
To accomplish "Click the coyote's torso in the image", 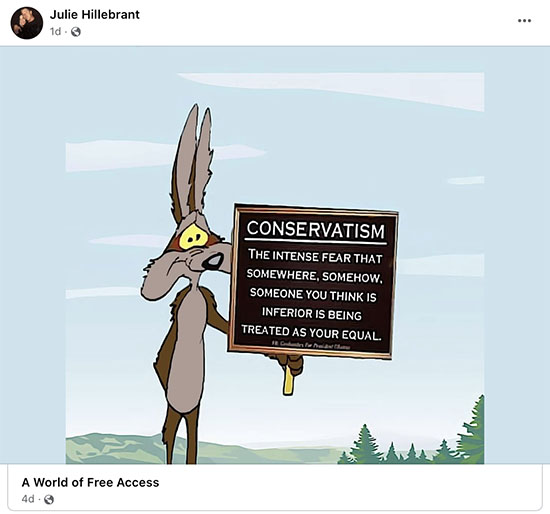I will (185, 346).
